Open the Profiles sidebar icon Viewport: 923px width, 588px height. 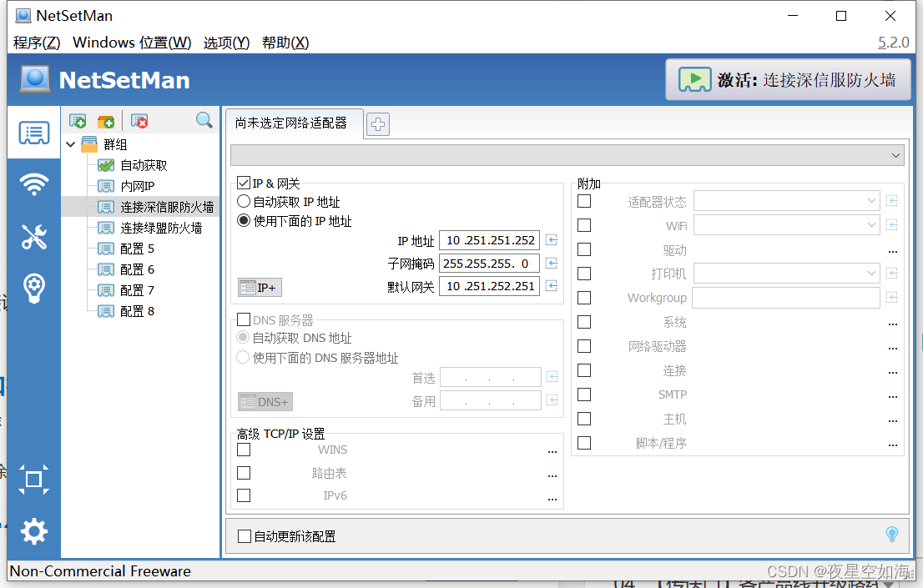pos(34,133)
